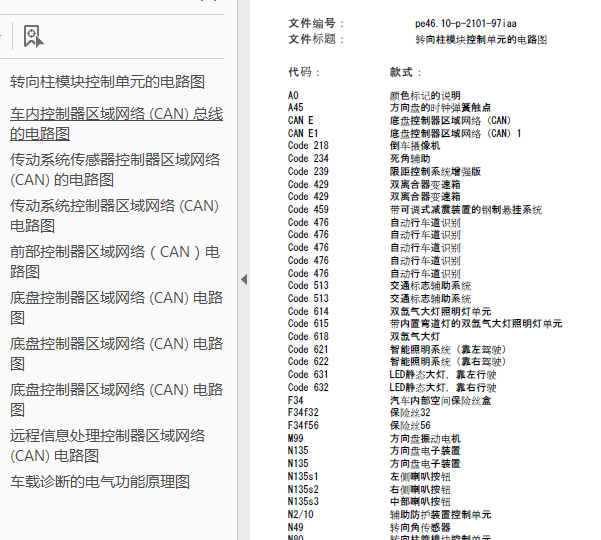Open bookmark 传动系统传感器控制器区域网络 (CAN) 的电路图

tap(115, 170)
